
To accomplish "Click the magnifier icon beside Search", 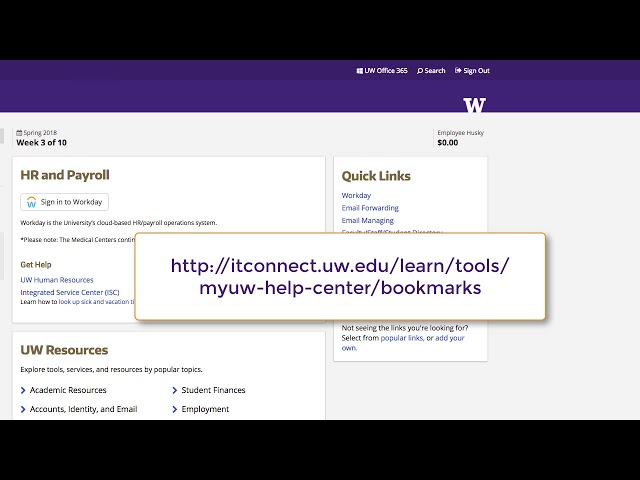I will (420, 71).
